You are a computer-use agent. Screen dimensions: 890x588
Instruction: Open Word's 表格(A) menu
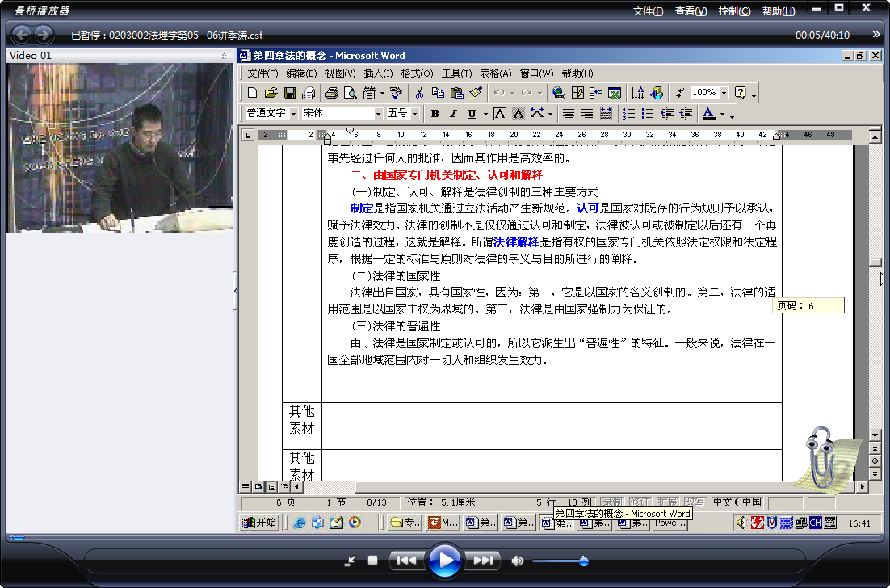point(496,73)
